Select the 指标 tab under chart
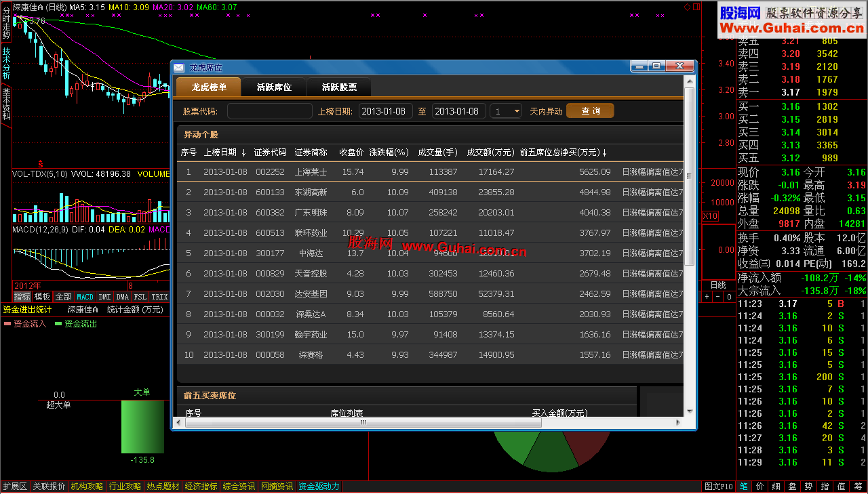 (22, 297)
